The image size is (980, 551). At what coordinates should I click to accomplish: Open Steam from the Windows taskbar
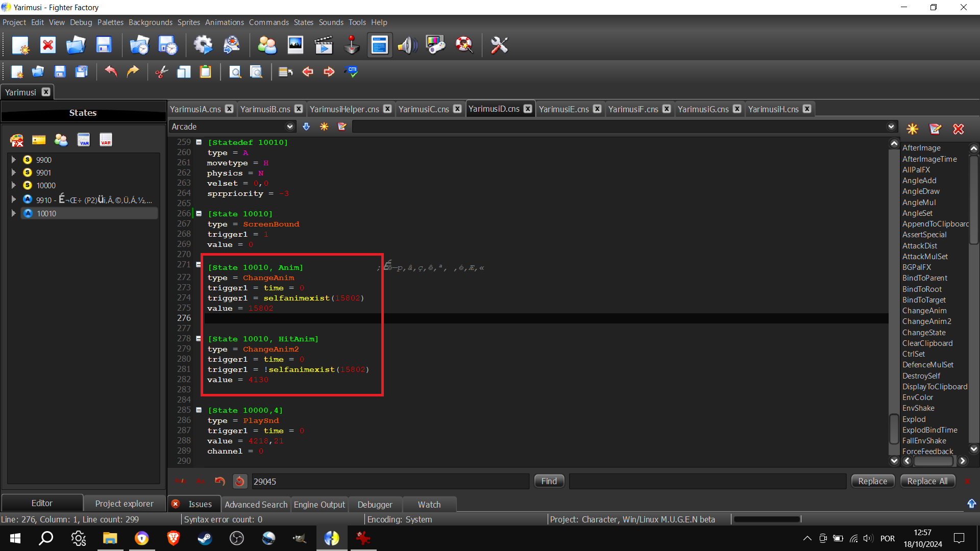[x=205, y=538]
